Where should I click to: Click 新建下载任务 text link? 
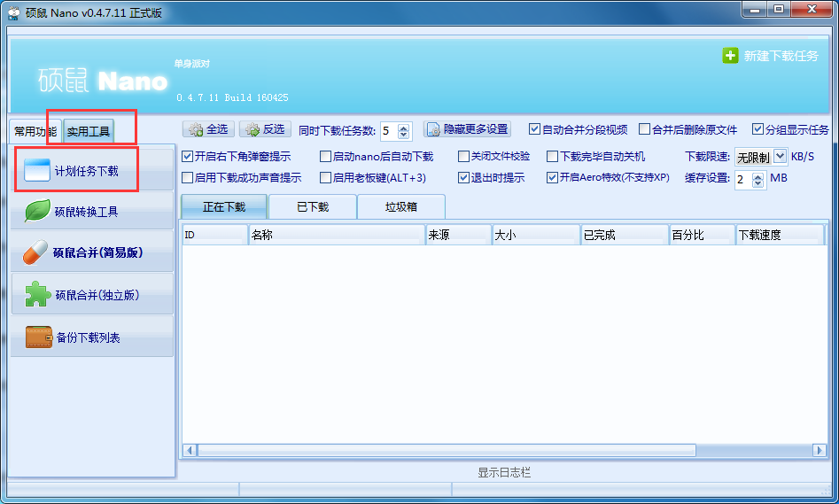781,56
